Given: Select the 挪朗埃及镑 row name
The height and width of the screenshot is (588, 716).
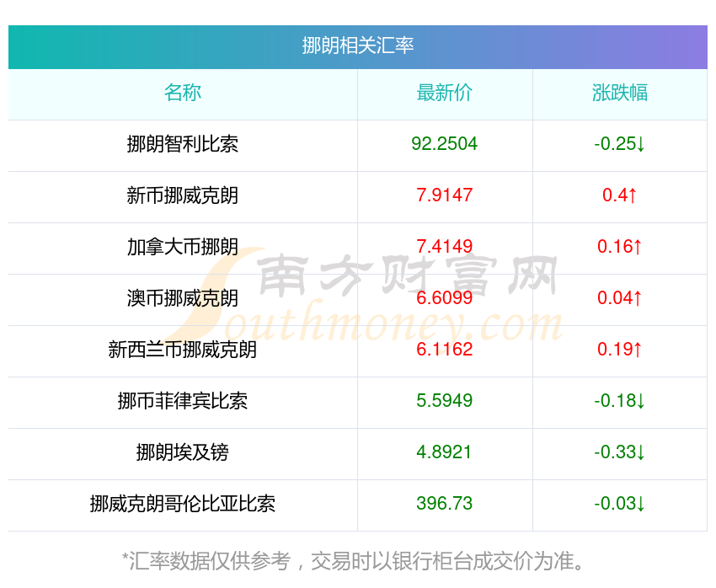Looking at the screenshot, I should [x=183, y=452].
